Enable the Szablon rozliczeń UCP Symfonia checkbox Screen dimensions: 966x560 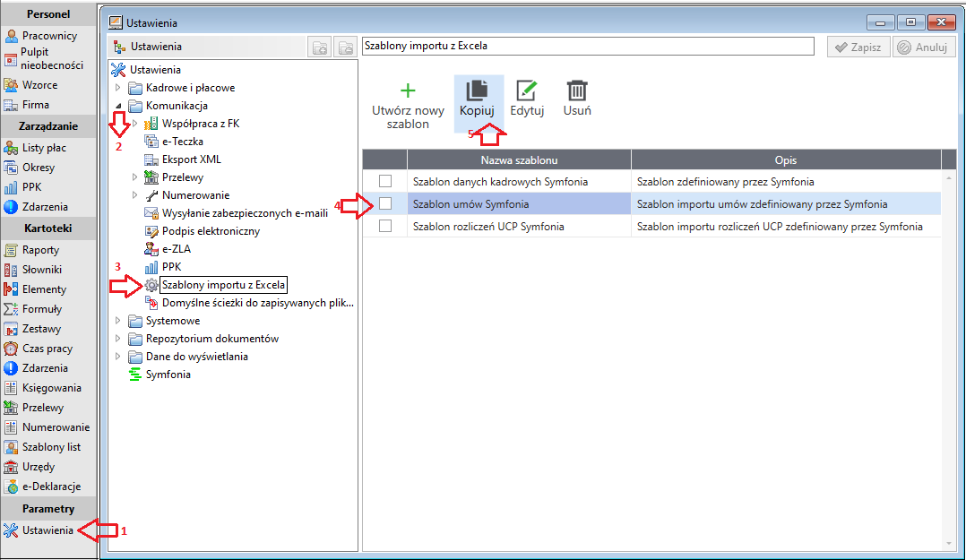385,226
